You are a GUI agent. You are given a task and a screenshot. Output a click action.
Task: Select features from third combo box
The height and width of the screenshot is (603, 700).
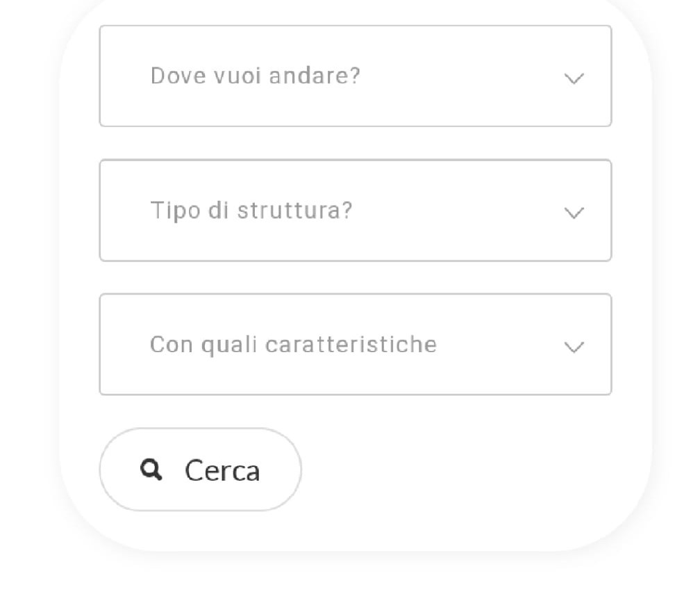(x=356, y=345)
